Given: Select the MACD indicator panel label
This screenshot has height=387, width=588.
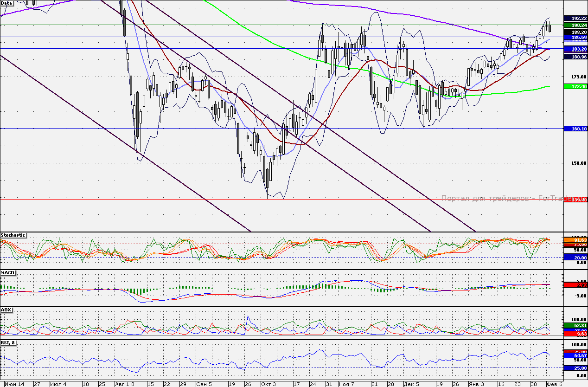Looking at the screenshot, I should click(x=8, y=272).
